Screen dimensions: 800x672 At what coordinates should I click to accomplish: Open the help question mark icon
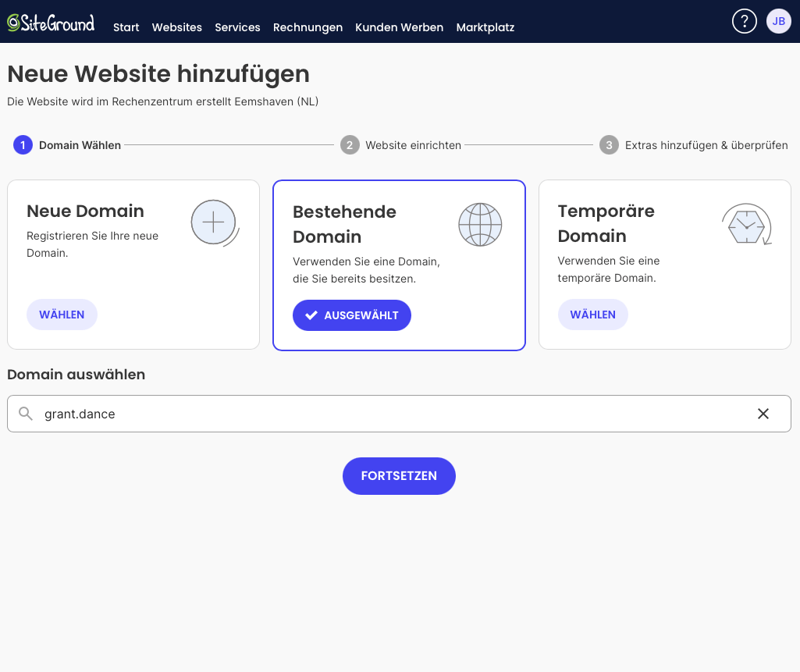744,21
